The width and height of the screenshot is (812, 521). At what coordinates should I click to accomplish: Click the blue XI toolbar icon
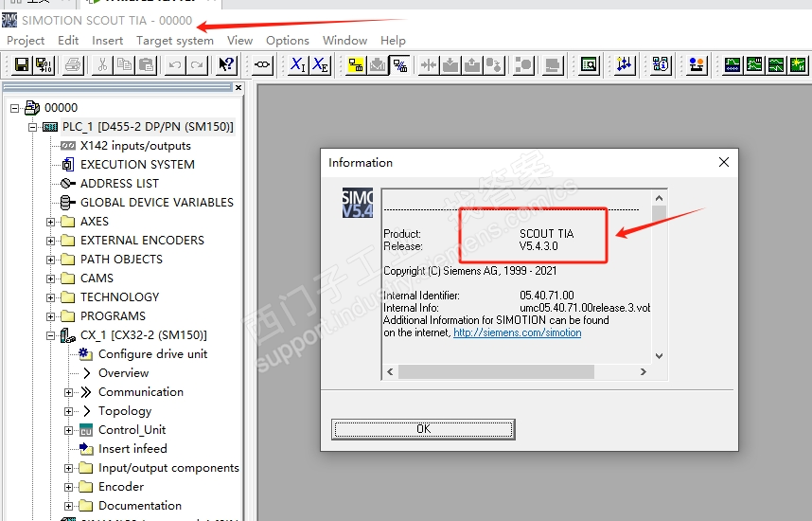[298, 64]
